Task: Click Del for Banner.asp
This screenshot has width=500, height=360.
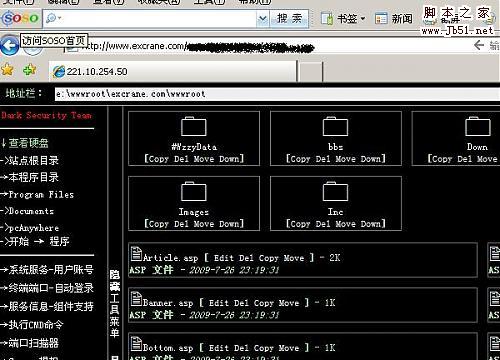Action: coord(241,303)
